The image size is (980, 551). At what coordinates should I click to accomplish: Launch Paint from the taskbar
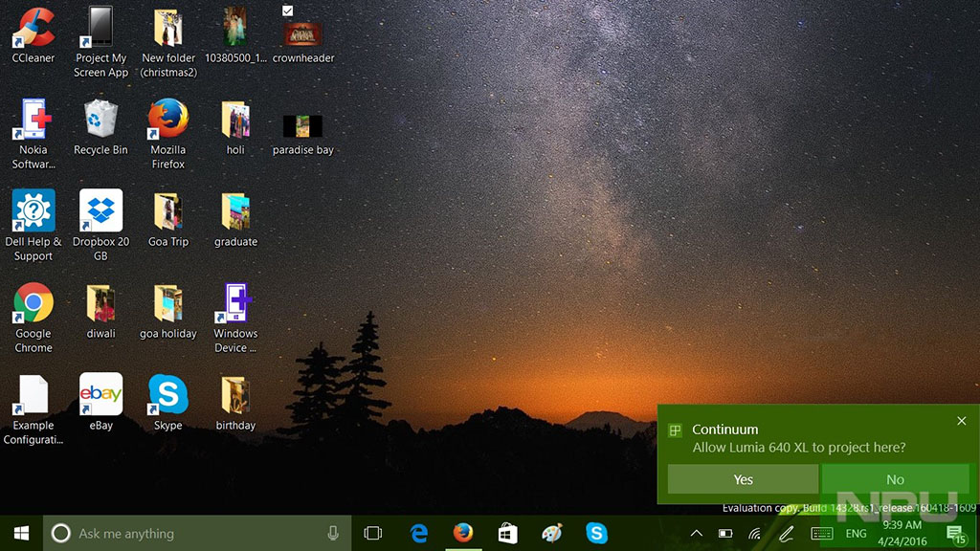[552, 533]
